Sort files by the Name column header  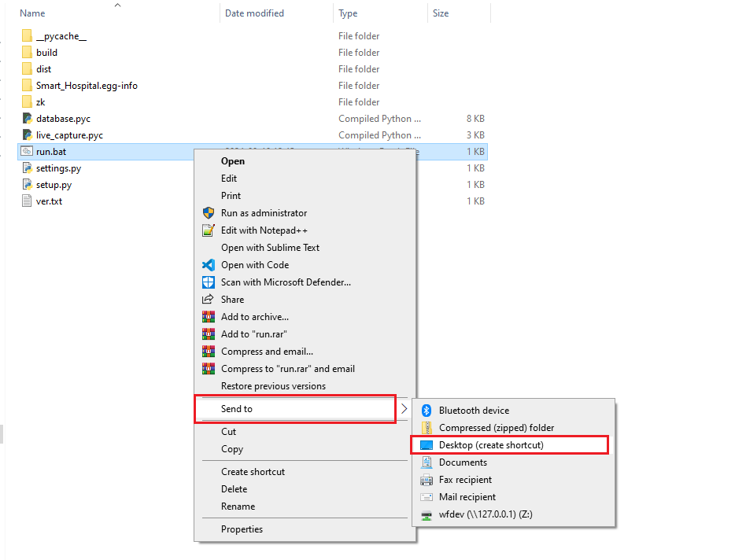(32, 13)
